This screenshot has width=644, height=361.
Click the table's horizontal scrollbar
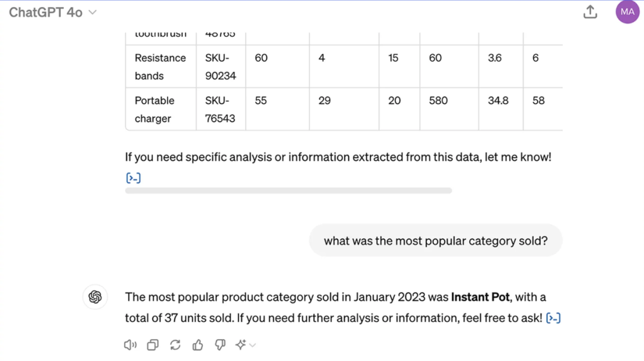288,191
